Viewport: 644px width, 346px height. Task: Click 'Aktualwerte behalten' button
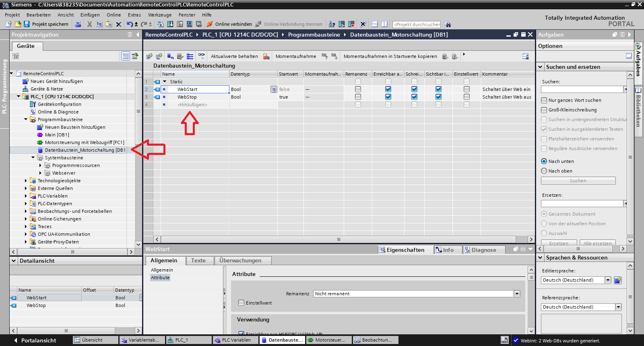(234, 56)
